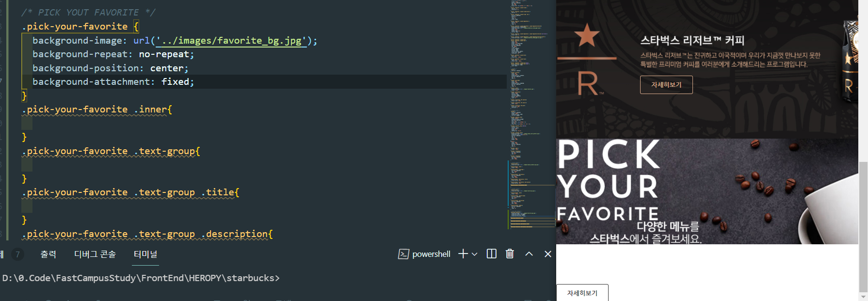
Task: Click the PICK YOUR FAVORITE title image
Action: pyautogui.click(x=609, y=180)
